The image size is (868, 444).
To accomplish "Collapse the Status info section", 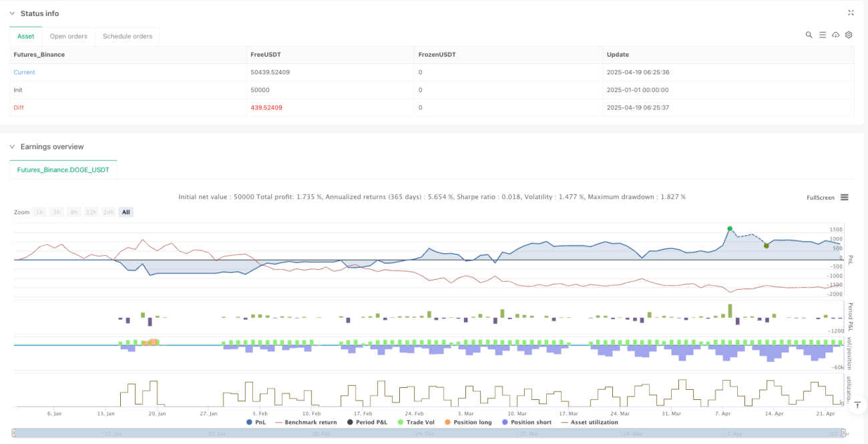I will click(x=11, y=13).
